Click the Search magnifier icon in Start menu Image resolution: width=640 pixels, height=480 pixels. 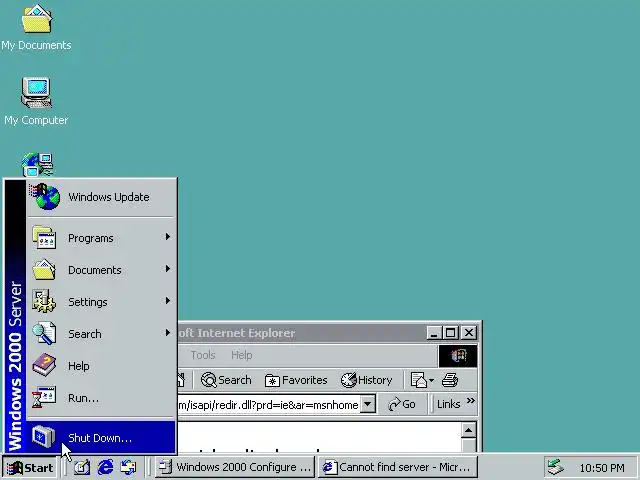tap(44, 333)
